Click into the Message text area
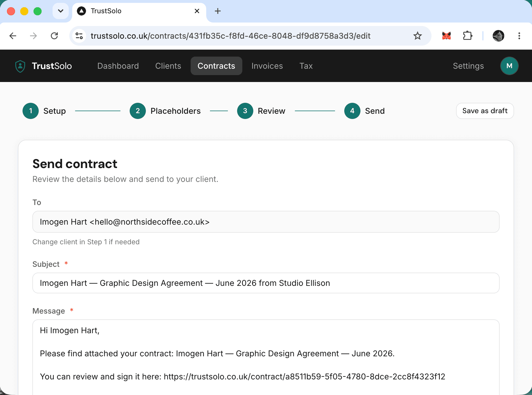This screenshot has width=532, height=395. coord(266,357)
